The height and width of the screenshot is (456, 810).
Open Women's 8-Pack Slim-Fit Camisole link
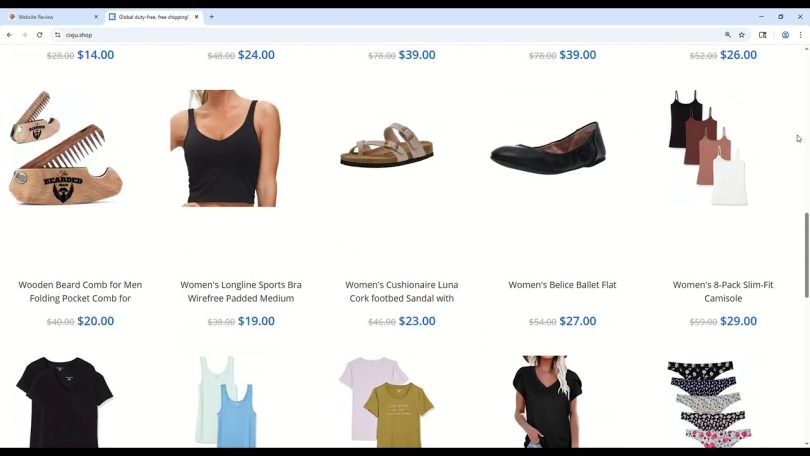[723, 291]
